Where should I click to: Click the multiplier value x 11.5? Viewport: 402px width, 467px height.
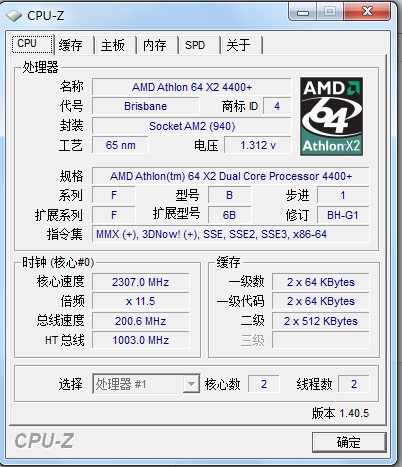coord(140,301)
